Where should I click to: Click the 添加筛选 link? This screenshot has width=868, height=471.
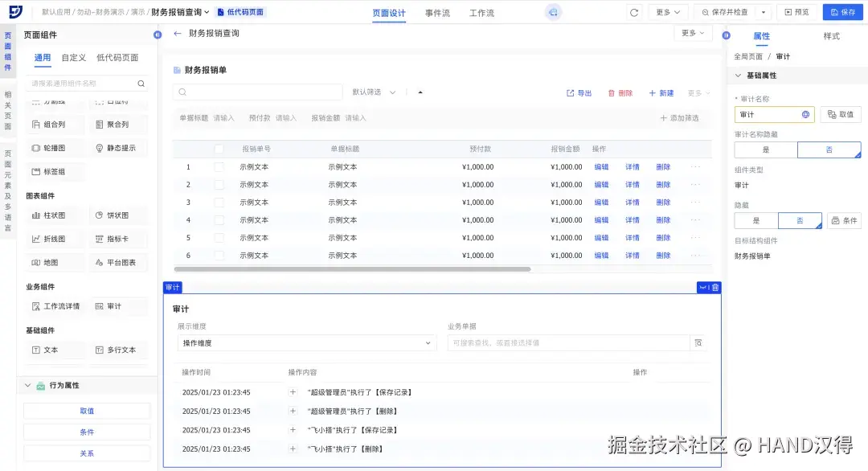(x=679, y=118)
